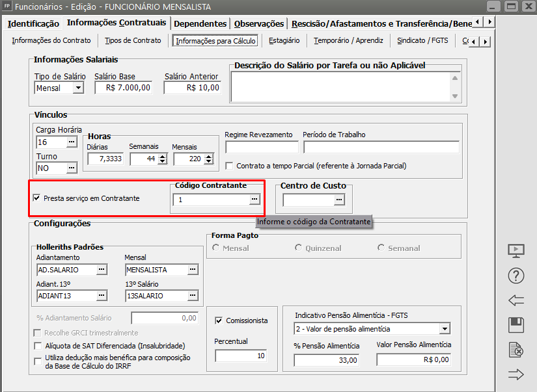Switch to the Dependentes tab
The height and width of the screenshot is (392, 537).
coord(200,23)
